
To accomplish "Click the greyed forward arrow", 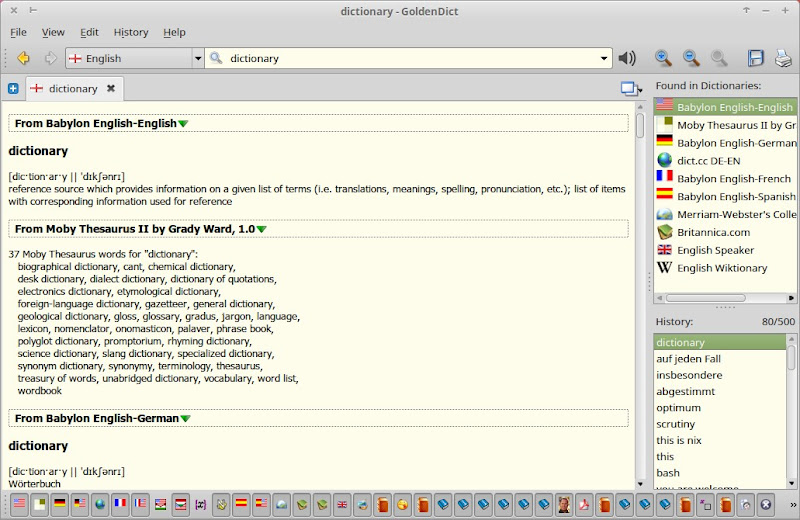I will (x=50, y=58).
